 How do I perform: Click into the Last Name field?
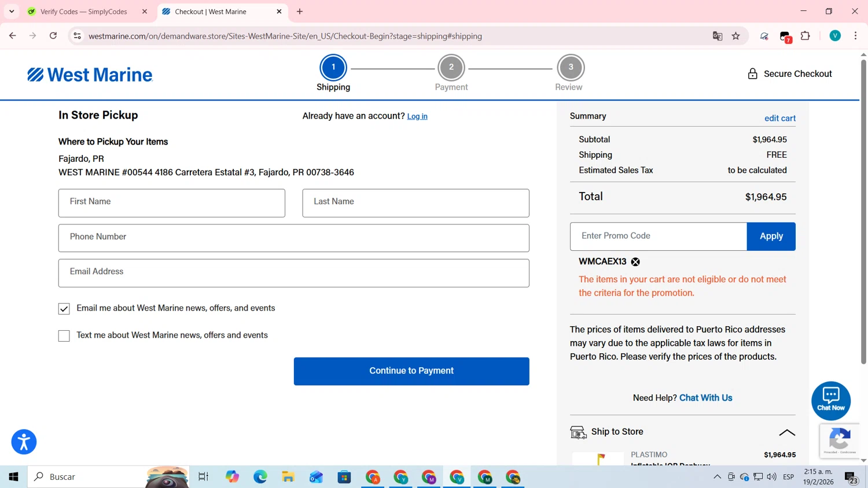click(x=415, y=203)
